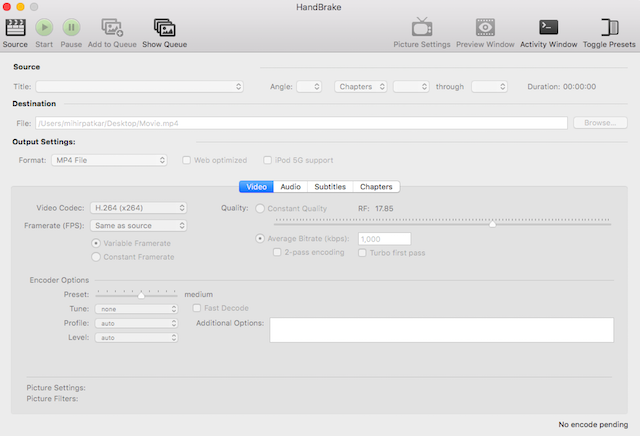
Task: Enable Turbo first pass checkbox
Action: (x=362, y=253)
